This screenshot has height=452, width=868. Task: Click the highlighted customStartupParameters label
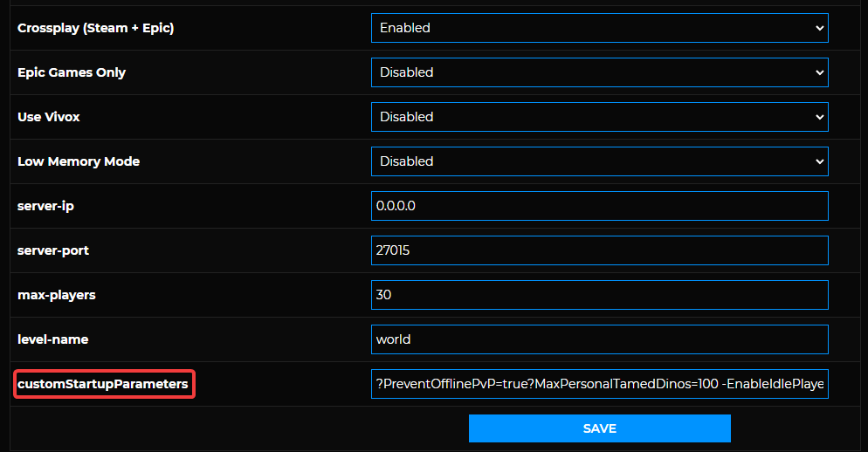(x=103, y=384)
